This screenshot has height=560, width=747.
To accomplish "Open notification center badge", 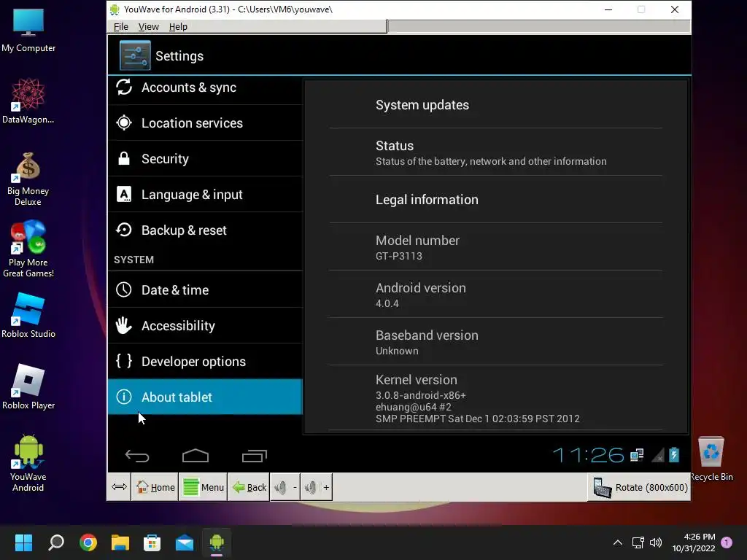I will click(727, 542).
